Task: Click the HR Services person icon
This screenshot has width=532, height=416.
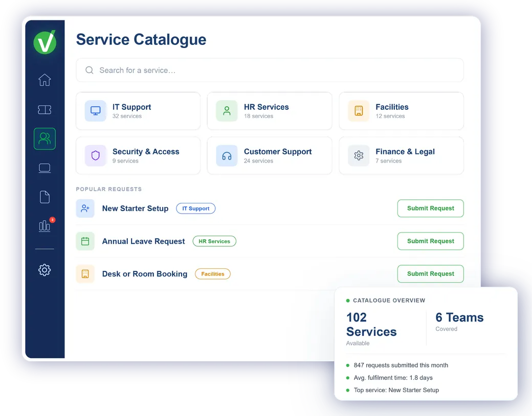Action: 227,111
